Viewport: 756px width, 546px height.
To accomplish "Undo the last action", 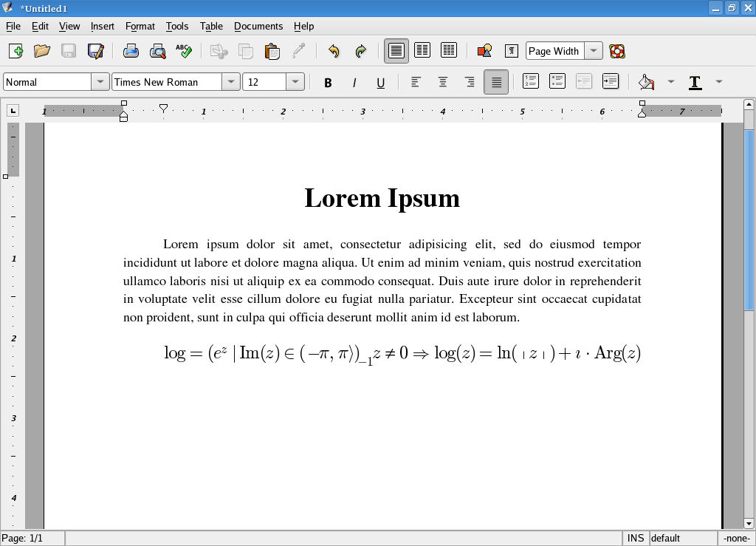I will [x=334, y=51].
